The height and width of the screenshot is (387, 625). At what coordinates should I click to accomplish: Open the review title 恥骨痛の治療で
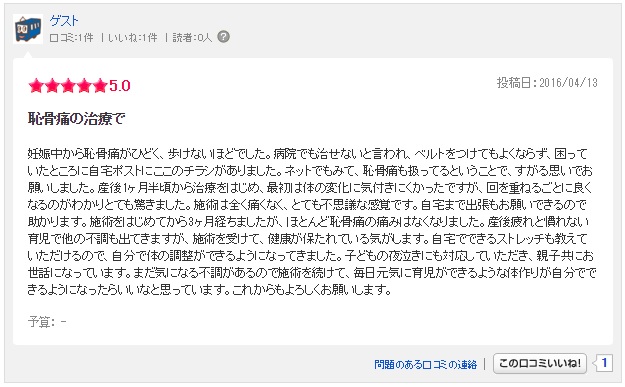pos(77,119)
